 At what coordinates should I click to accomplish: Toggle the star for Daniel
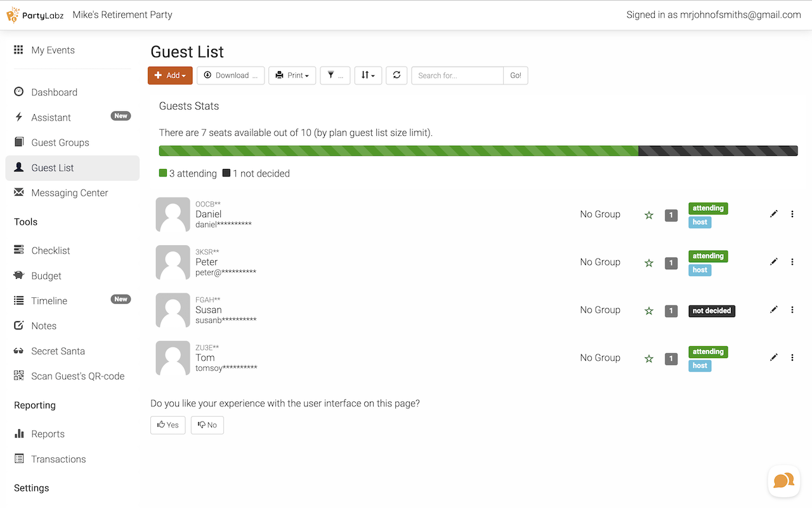pyautogui.click(x=648, y=215)
